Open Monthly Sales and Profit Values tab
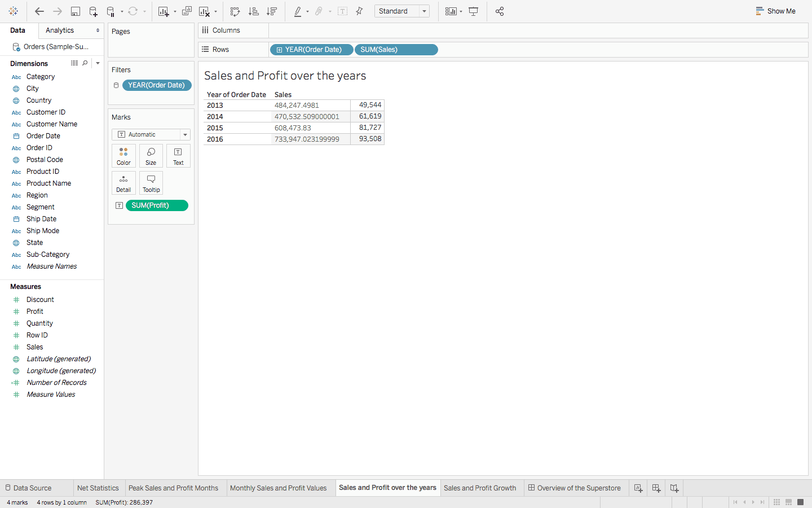812x508 pixels. (x=279, y=488)
